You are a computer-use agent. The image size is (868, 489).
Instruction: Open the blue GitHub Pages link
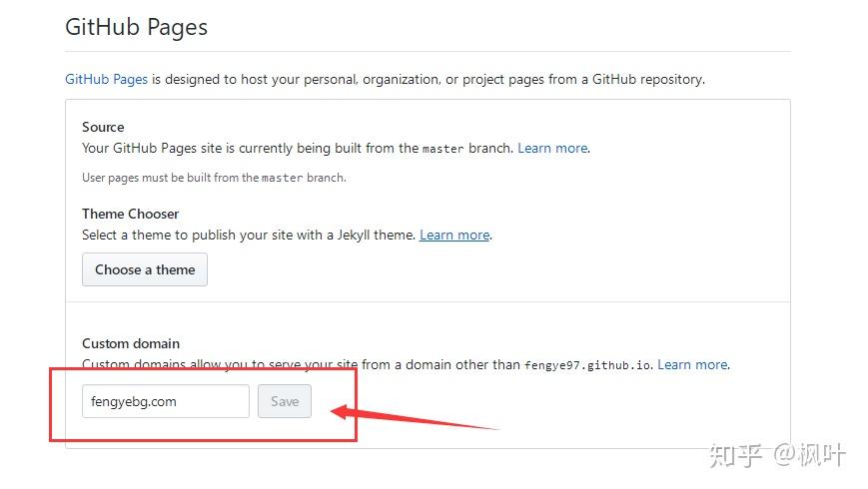pyautogui.click(x=106, y=79)
